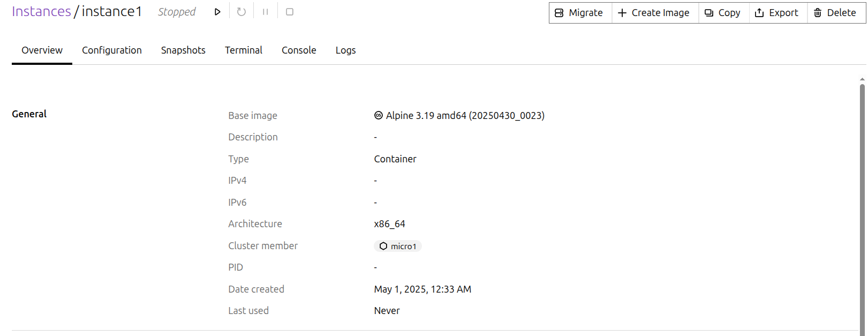The height and width of the screenshot is (336, 868).
Task: Click the OS icon beside Alpine image
Action: [x=379, y=115]
